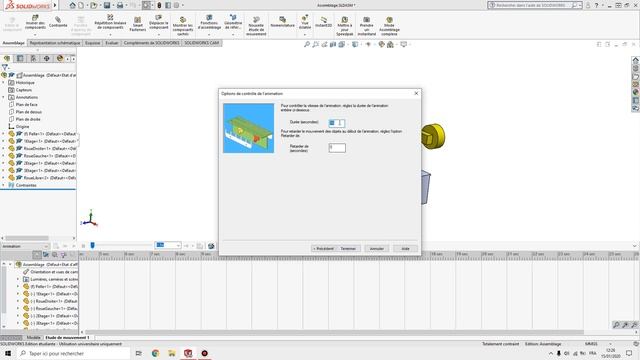Click the Retarder de (secondes) field

(x=337, y=147)
